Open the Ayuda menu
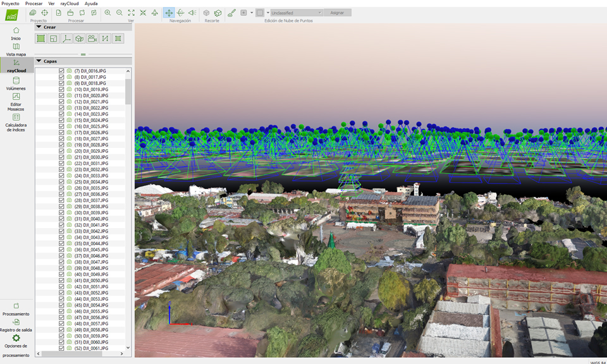Screen dimensions: 607x364 (91, 3)
